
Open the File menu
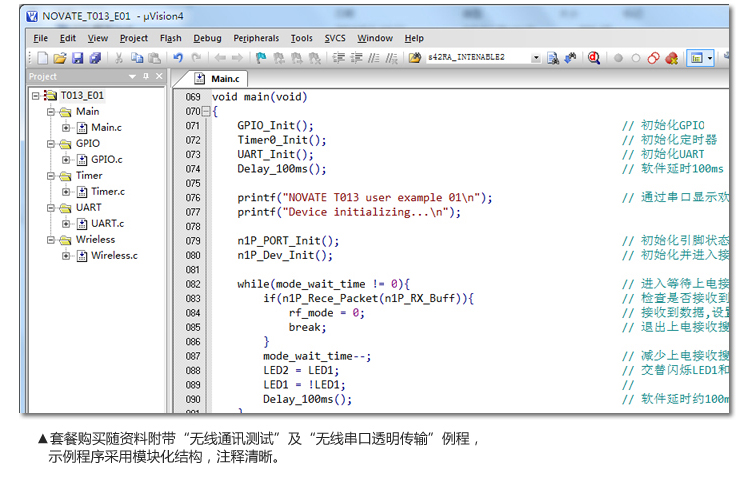41,38
